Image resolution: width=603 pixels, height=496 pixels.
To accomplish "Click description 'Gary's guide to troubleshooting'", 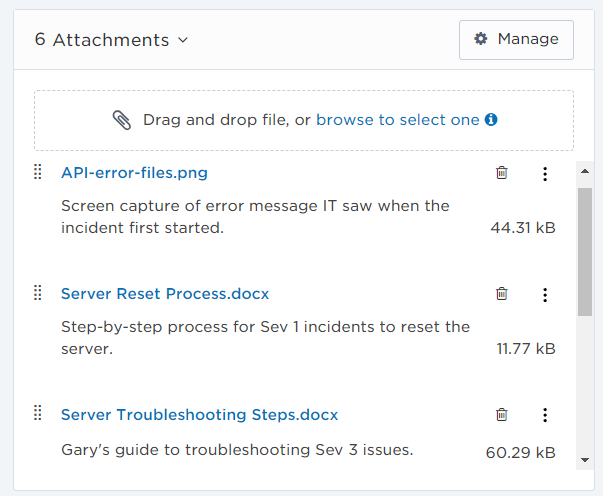I will pyautogui.click(x=237, y=450).
